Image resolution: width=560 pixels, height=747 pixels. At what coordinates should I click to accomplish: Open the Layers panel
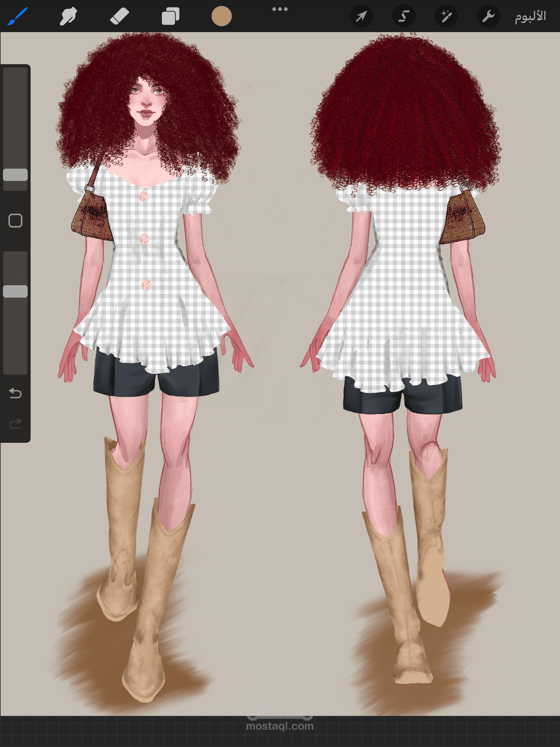pos(170,16)
